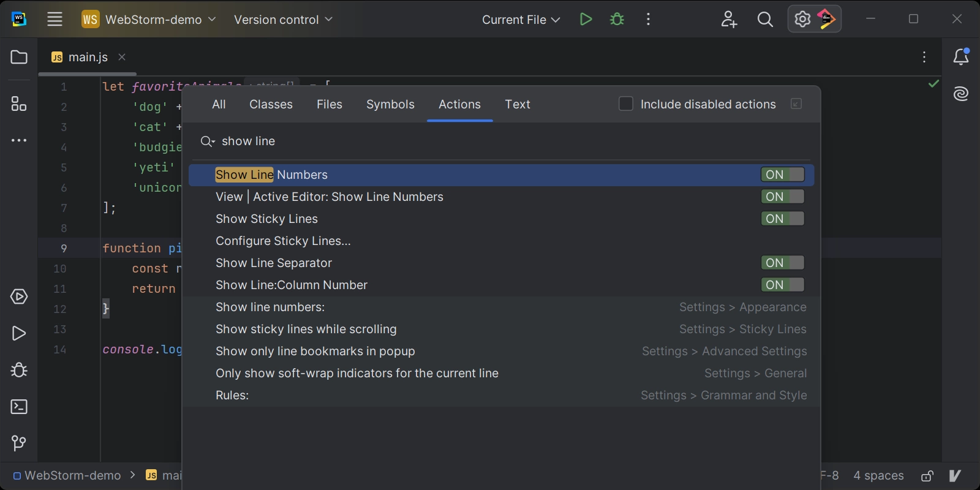
Task: Open Show line numbers Appearance setting
Action: (502, 307)
